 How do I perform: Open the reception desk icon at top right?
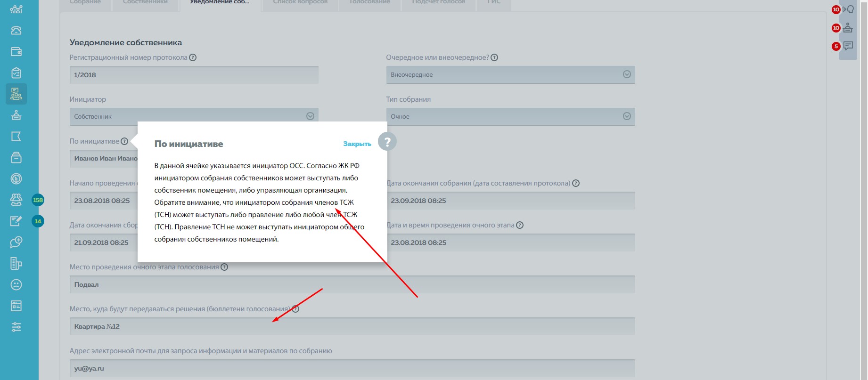[848, 28]
